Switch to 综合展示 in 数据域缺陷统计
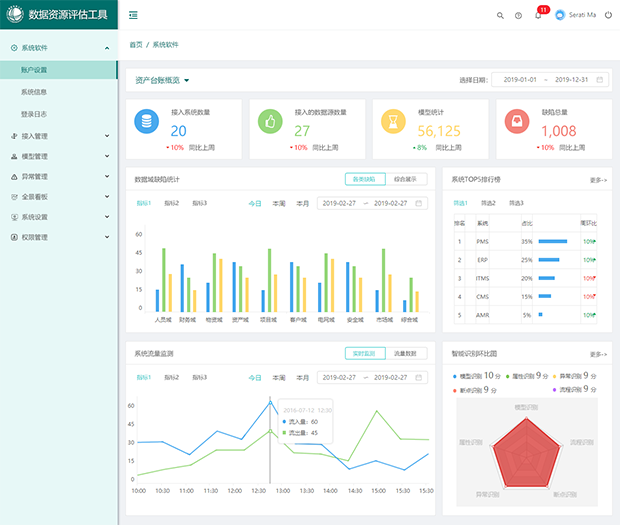Viewport: 620px width, 525px height. click(x=406, y=179)
